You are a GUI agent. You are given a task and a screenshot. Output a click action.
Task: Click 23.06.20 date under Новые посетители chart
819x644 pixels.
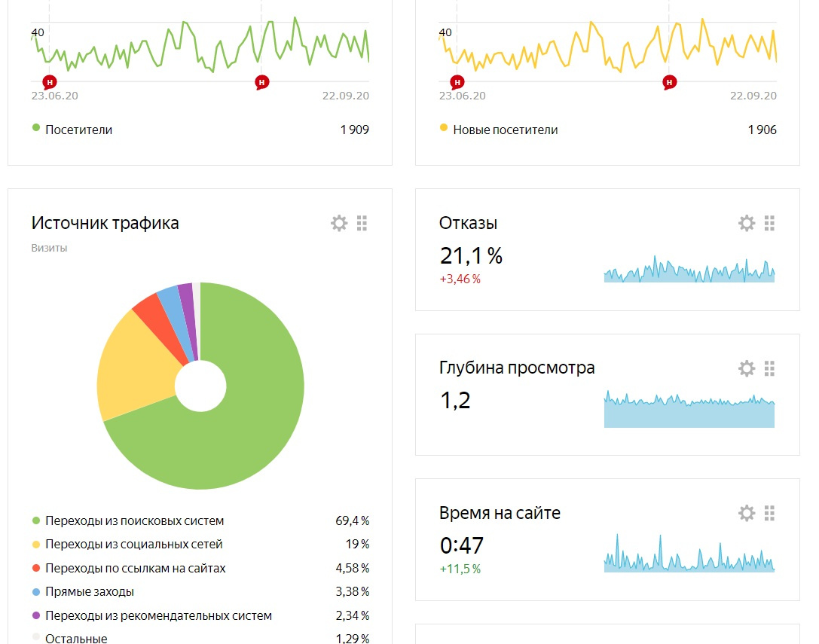tap(463, 96)
